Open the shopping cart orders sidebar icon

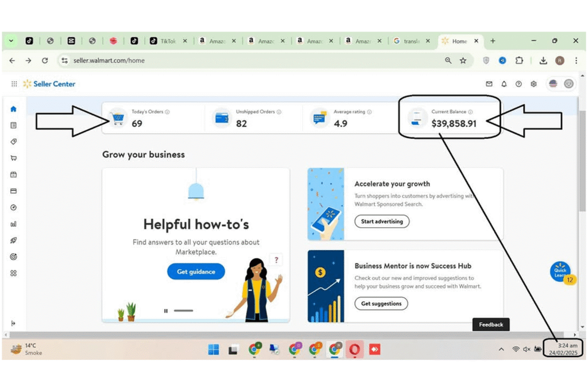(x=14, y=158)
